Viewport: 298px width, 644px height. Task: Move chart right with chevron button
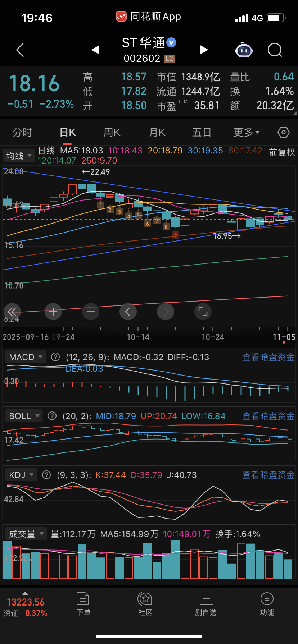click(166, 312)
